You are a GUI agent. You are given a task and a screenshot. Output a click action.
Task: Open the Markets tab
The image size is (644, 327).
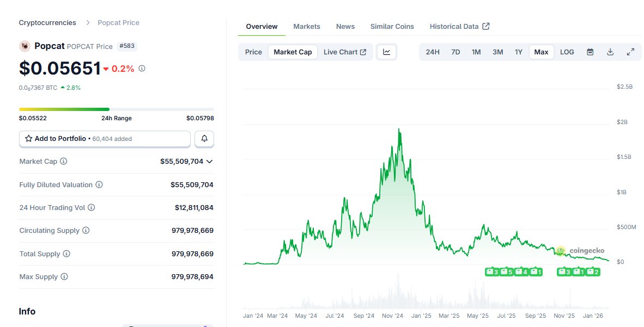click(x=307, y=26)
